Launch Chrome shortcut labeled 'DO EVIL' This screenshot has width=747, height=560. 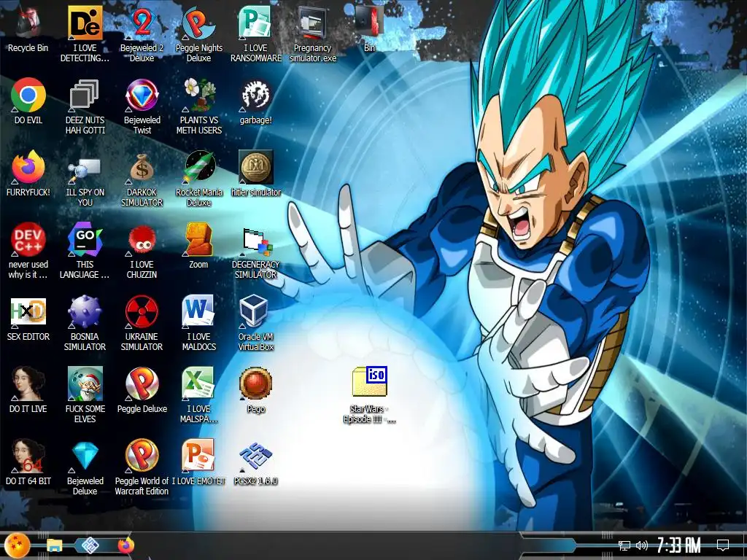coord(28,95)
